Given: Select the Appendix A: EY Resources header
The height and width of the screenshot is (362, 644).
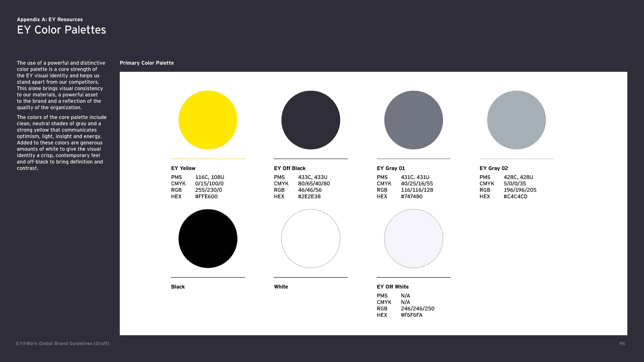Looking at the screenshot, I should coord(50,19).
